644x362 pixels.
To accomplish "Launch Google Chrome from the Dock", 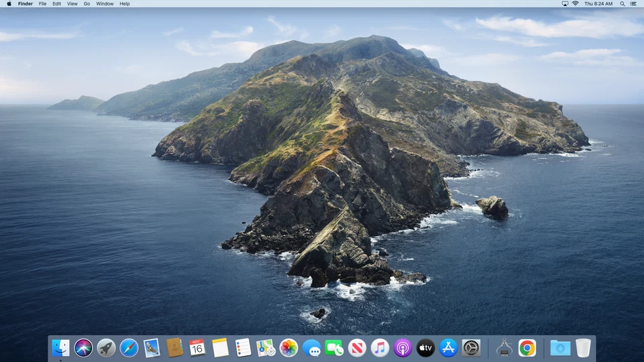I will [x=527, y=347].
